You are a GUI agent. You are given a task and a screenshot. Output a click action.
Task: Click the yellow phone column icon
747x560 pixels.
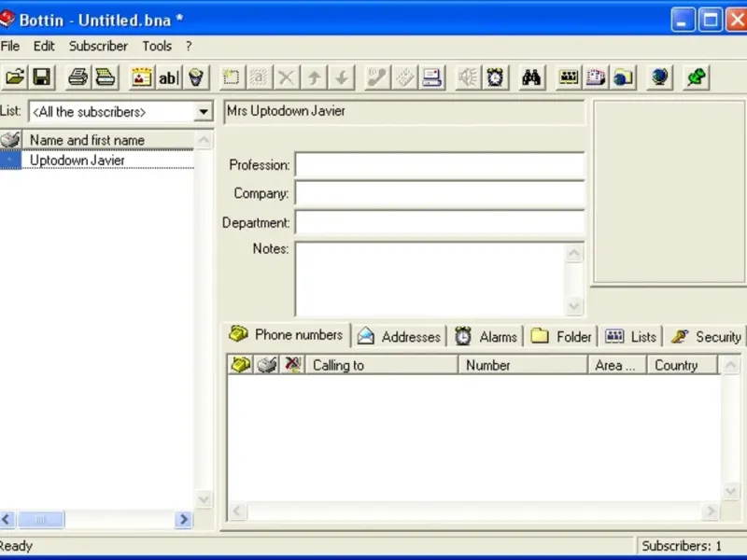click(241, 365)
